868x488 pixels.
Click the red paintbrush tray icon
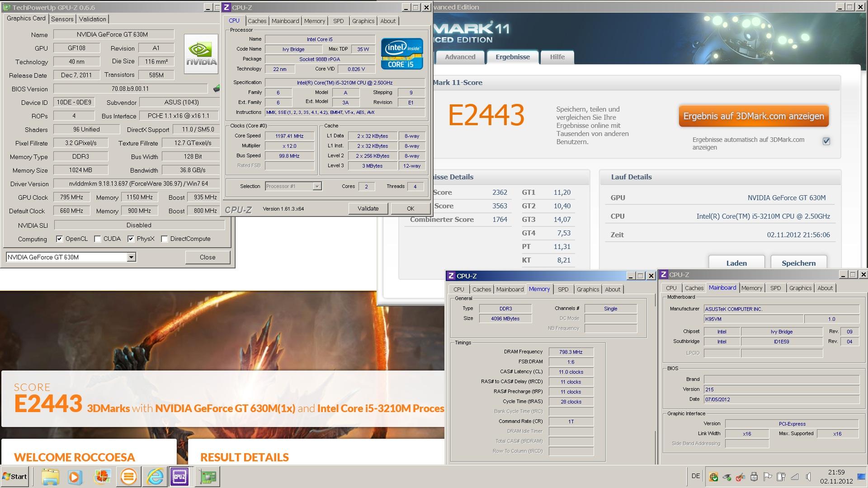741,477
